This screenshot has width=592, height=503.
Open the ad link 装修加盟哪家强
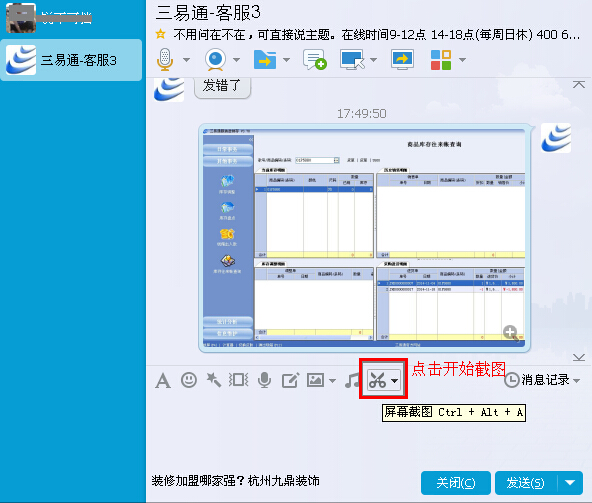[236, 481]
